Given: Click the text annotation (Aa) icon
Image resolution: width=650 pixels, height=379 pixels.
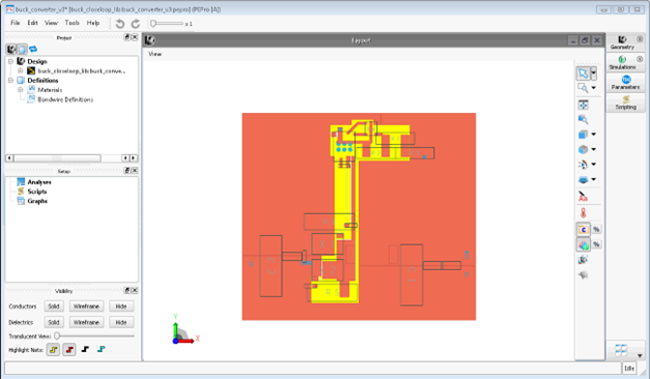Looking at the screenshot, I should (x=583, y=196).
